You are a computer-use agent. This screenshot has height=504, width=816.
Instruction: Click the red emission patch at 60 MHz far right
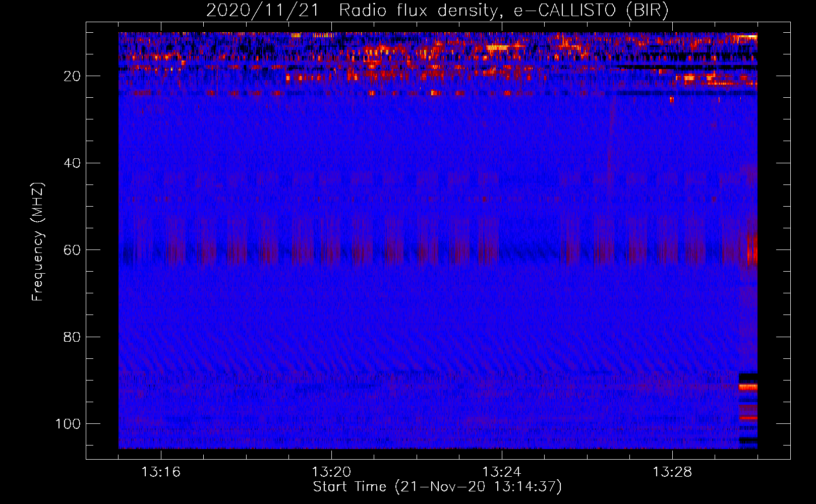point(752,249)
